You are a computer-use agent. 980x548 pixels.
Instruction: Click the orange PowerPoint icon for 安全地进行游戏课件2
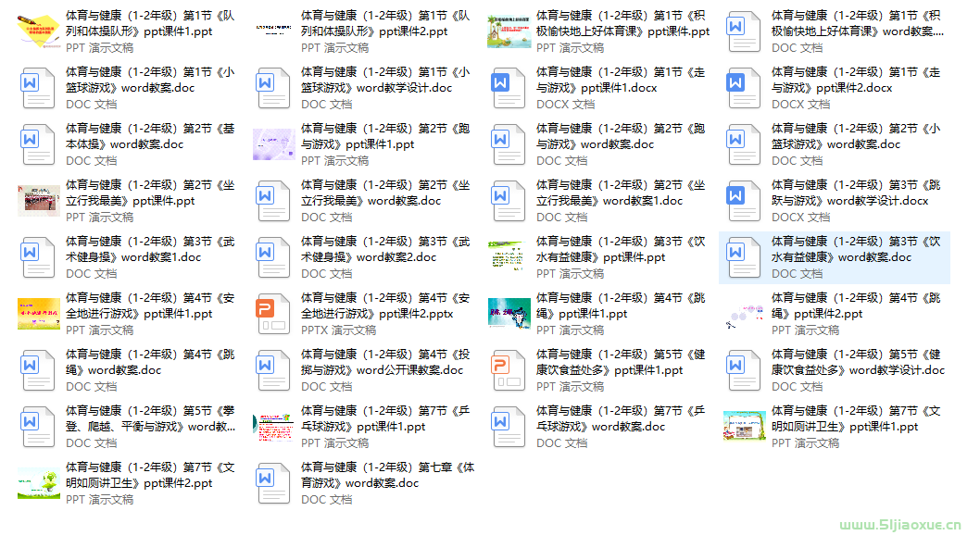coord(273,313)
